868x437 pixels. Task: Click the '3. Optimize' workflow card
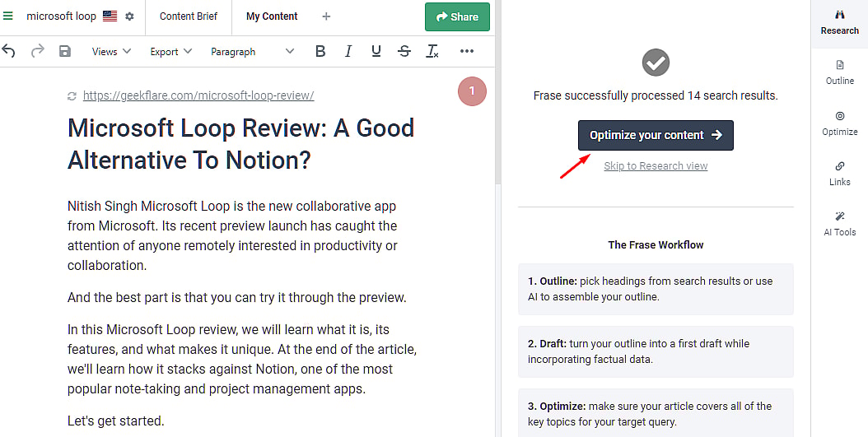656,412
